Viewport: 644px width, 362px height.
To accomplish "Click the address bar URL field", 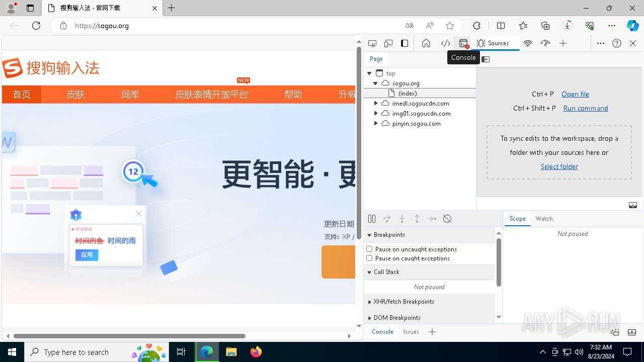I will (236, 26).
